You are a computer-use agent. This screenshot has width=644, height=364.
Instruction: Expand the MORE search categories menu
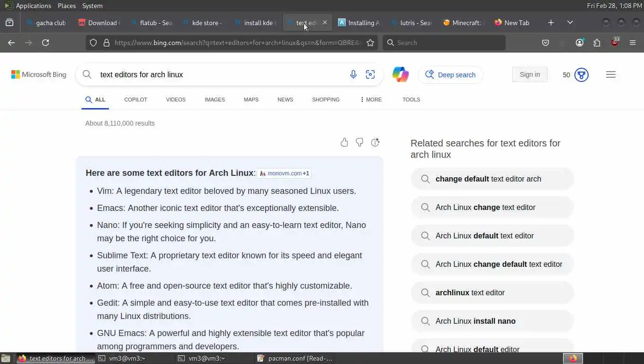point(371,100)
